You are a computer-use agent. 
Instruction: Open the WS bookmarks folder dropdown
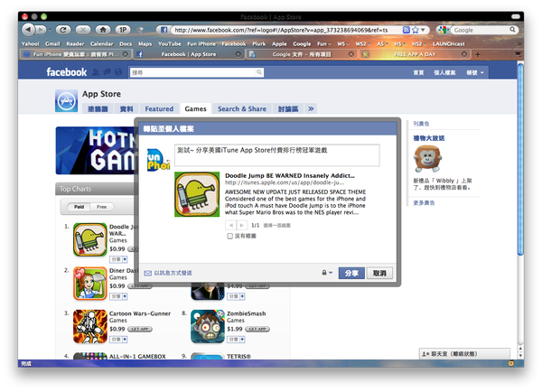click(343, 44)
